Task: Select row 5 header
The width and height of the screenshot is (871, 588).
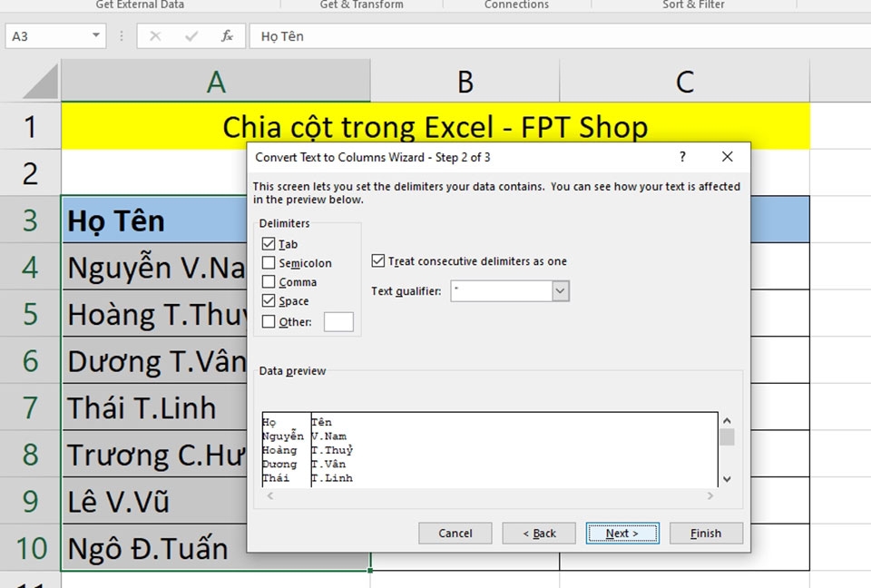Action: tap(30, 313)
